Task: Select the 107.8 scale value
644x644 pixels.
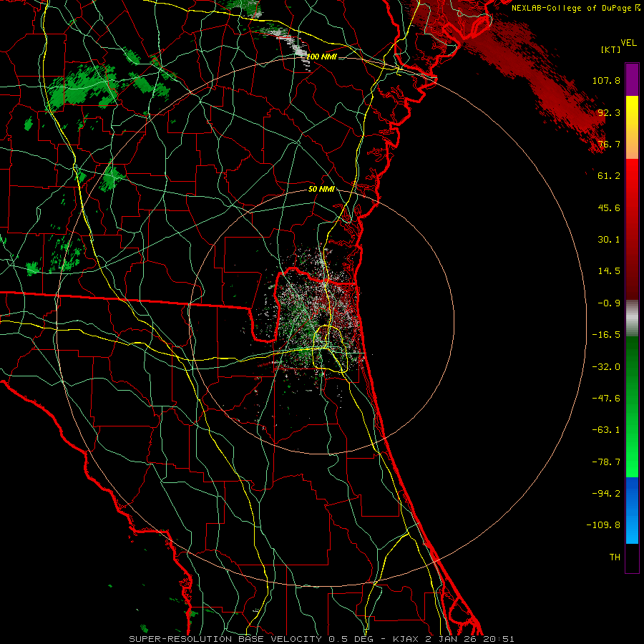Action: 606,80
